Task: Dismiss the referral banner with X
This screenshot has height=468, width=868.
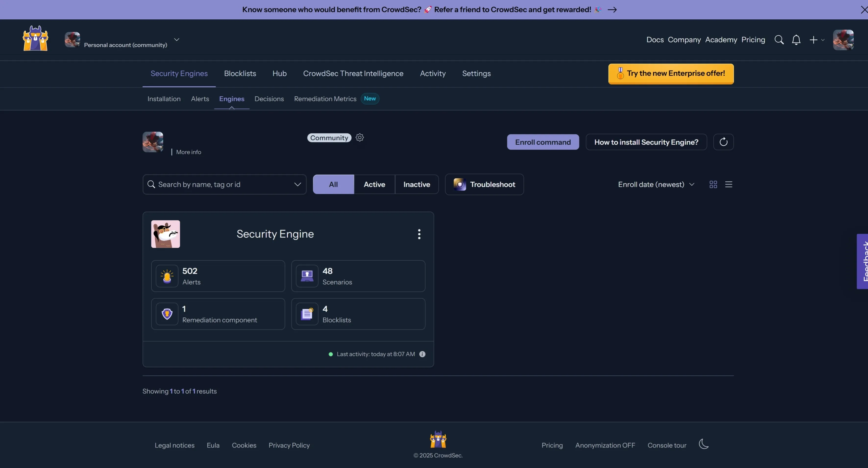Action: (864, 10)
